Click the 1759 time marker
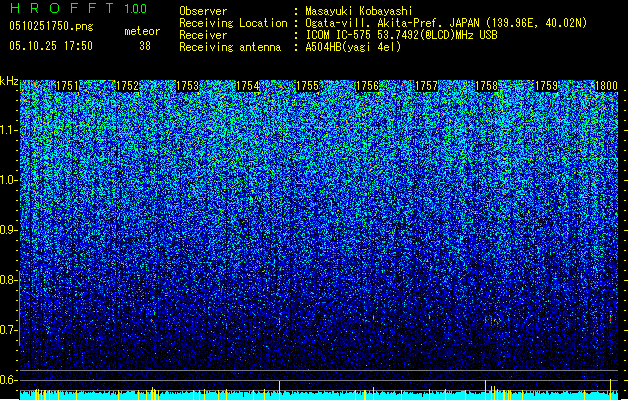Viewport: 629px width, 400px height. coord(546,86)
